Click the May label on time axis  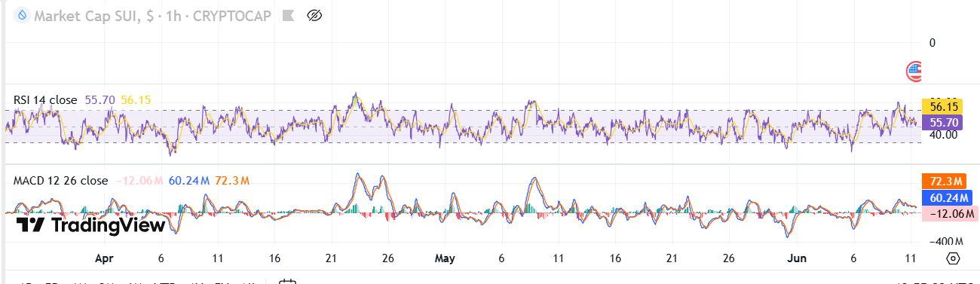(x=445, y=258)
